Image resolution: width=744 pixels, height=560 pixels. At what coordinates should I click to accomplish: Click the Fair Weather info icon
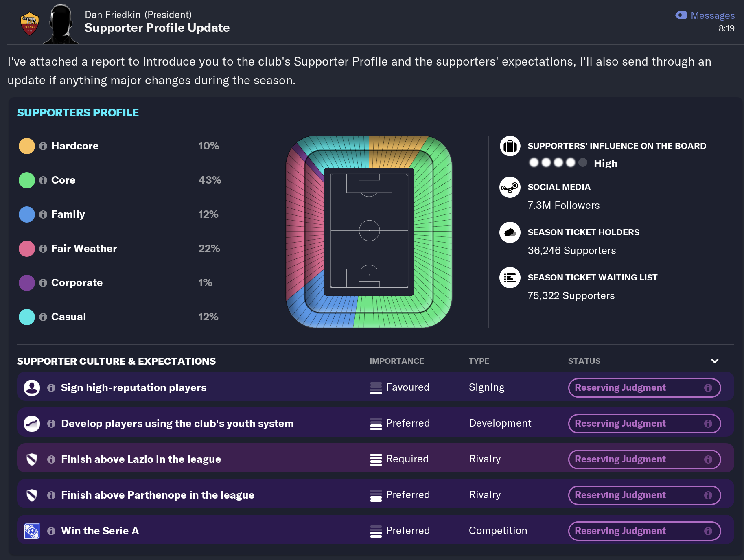coord(43,249)
